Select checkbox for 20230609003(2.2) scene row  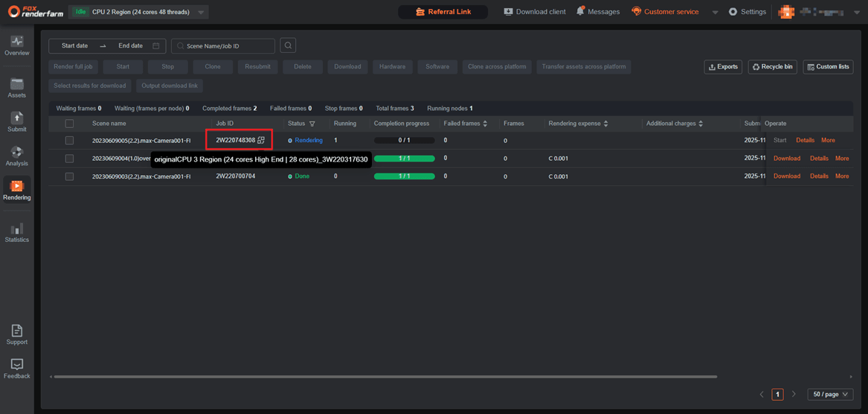69,176
